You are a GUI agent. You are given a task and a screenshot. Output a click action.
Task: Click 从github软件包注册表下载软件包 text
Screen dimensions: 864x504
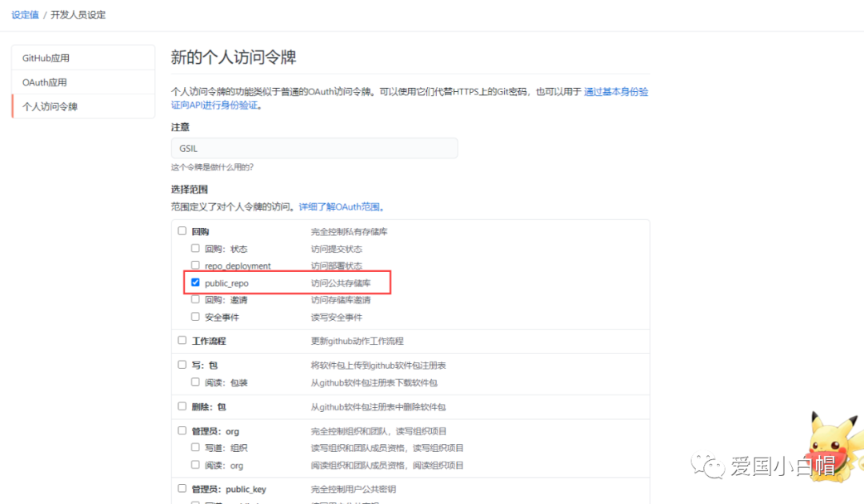click(x=374, y=383)
